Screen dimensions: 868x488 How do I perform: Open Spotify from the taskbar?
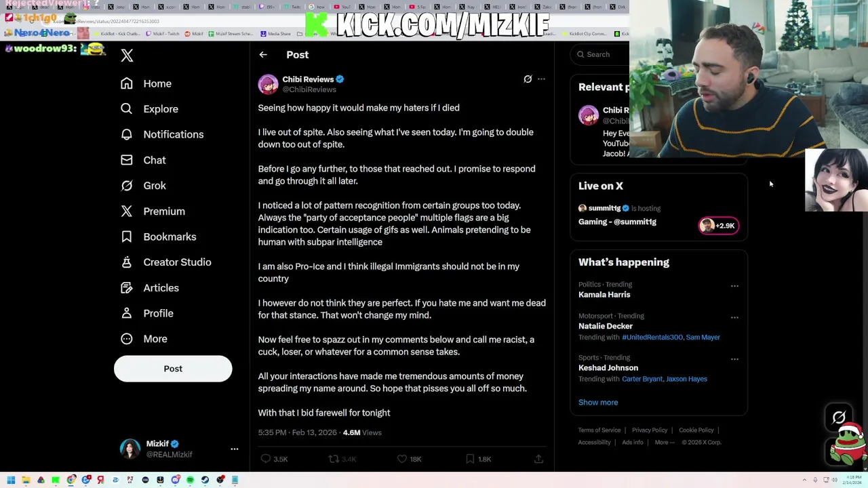(190, 480)
